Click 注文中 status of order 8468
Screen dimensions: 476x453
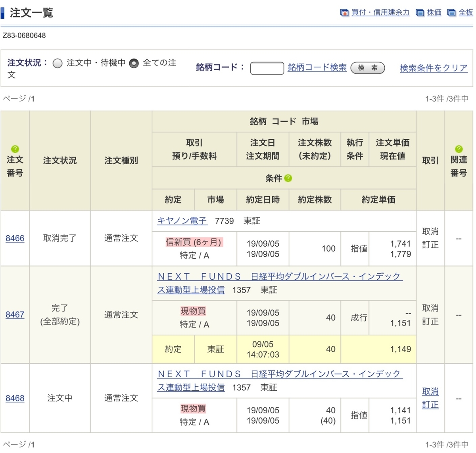(60, 398)
